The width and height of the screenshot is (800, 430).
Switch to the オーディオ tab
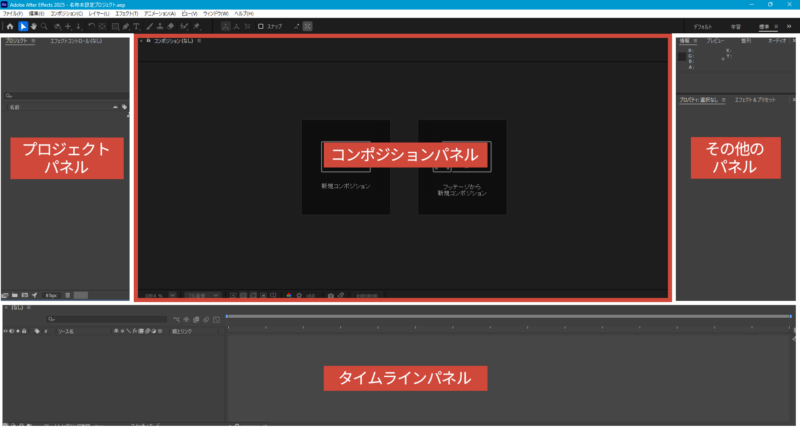pos(777,41)
